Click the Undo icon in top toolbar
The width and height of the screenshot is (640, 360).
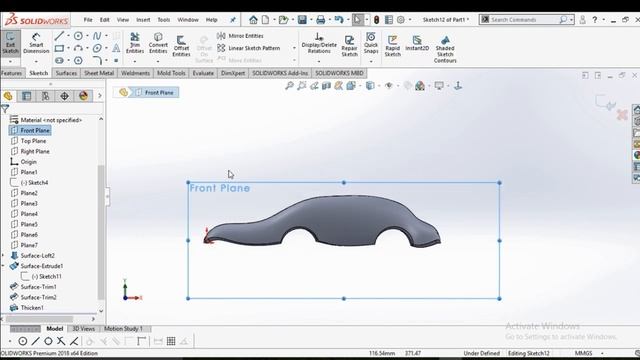click(339, 20)
